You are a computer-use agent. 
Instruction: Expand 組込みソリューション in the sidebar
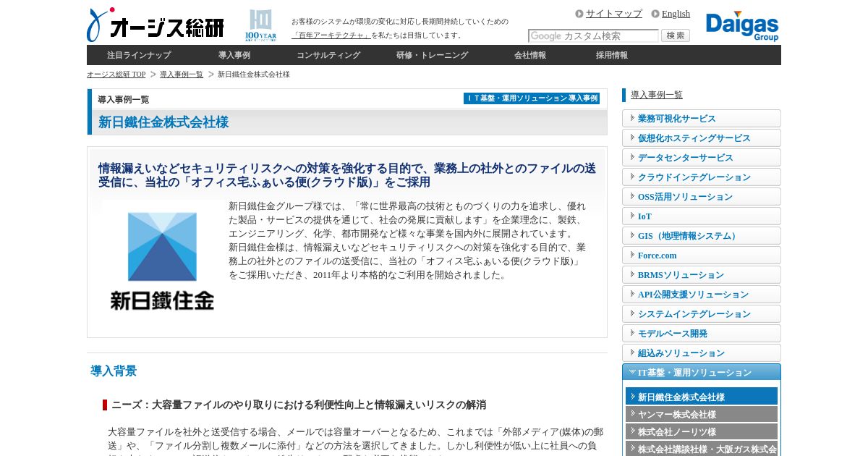702,353
